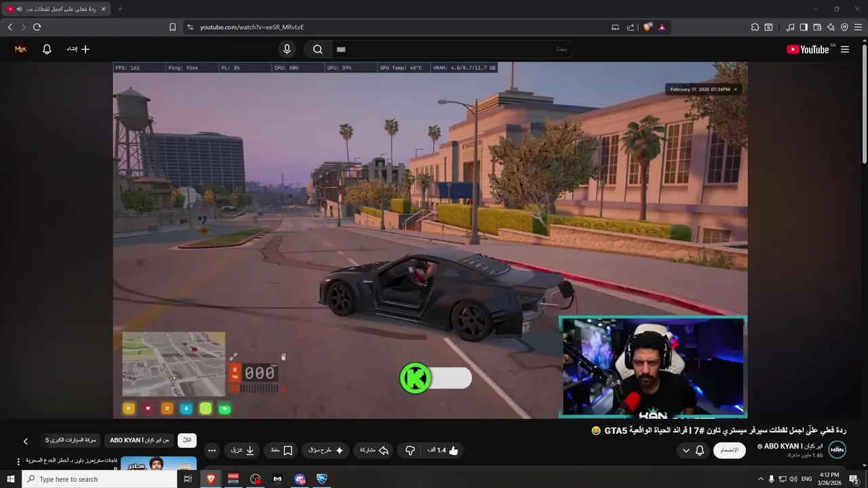868x488 pixels.
Task: Start voice search with the microphone
Action: pos(287,49)
